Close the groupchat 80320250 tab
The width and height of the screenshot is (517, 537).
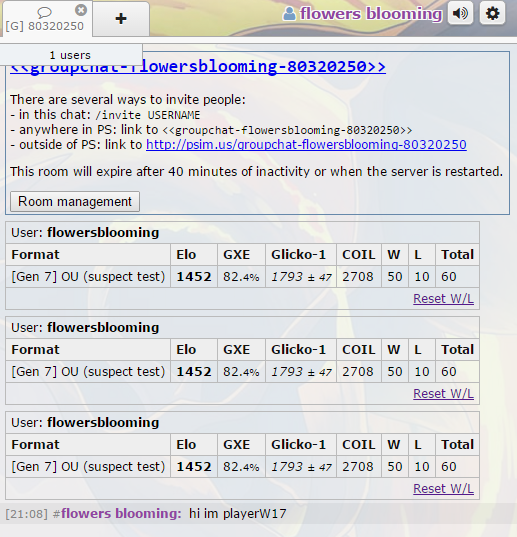pyautogui.click(x=81, y=10)
